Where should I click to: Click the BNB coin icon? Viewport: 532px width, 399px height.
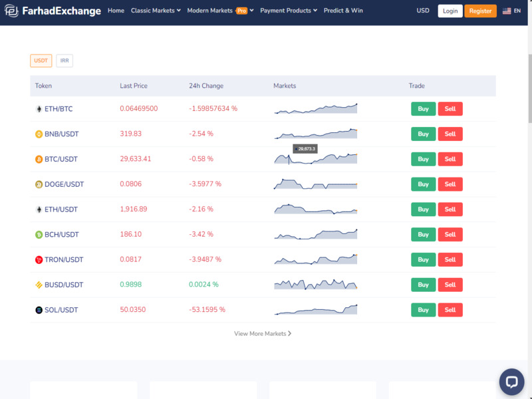tap(39, 134)
